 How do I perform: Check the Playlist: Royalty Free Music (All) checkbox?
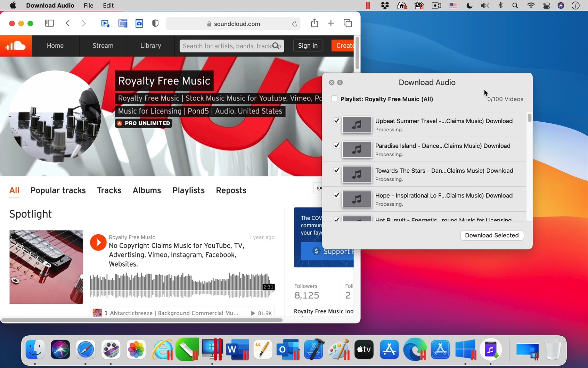coord(335,98)
